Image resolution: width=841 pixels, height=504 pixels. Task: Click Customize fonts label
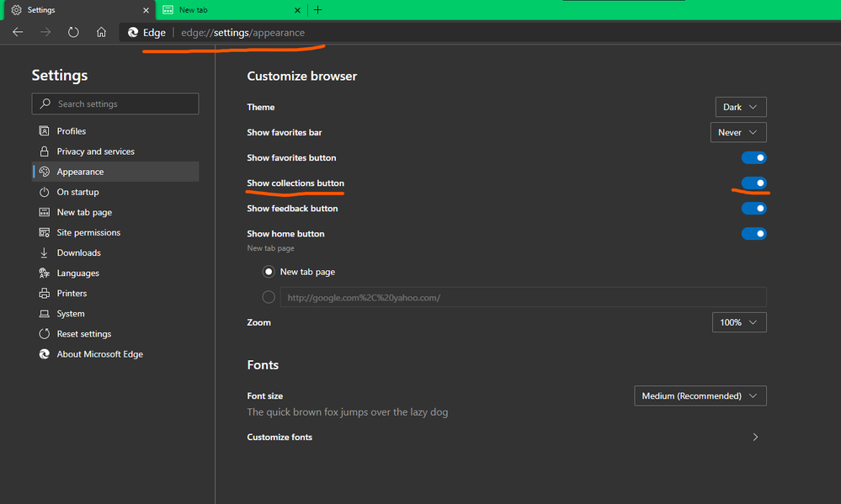tap(279, 437)
